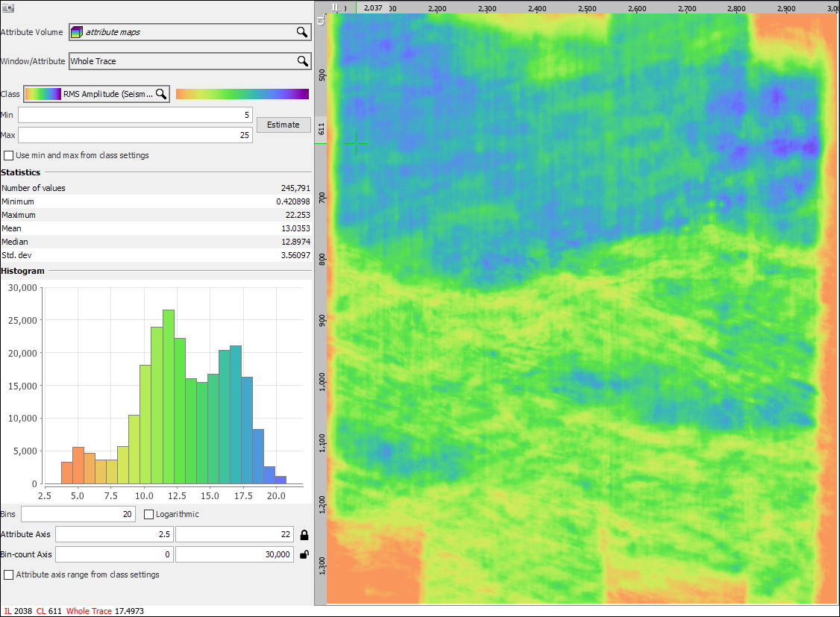Click the Estimate button
Viewport: 840px width, 617px height.
[x=283, y=125]
